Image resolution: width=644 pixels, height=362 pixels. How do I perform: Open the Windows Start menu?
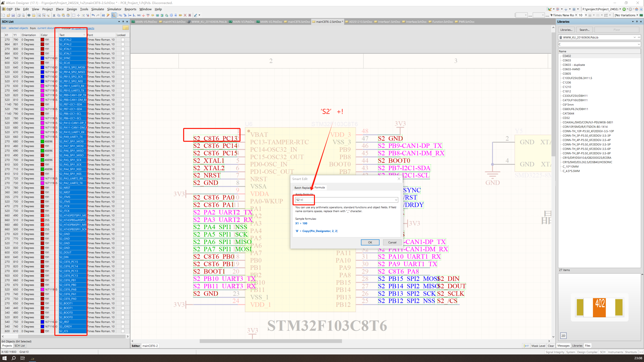[4, 358]
